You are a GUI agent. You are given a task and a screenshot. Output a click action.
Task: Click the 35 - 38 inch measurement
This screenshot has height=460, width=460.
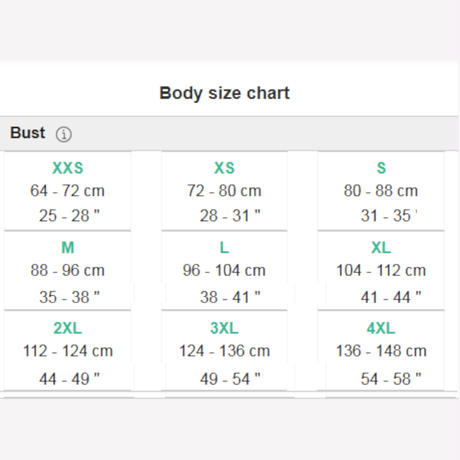pos(69,297)
